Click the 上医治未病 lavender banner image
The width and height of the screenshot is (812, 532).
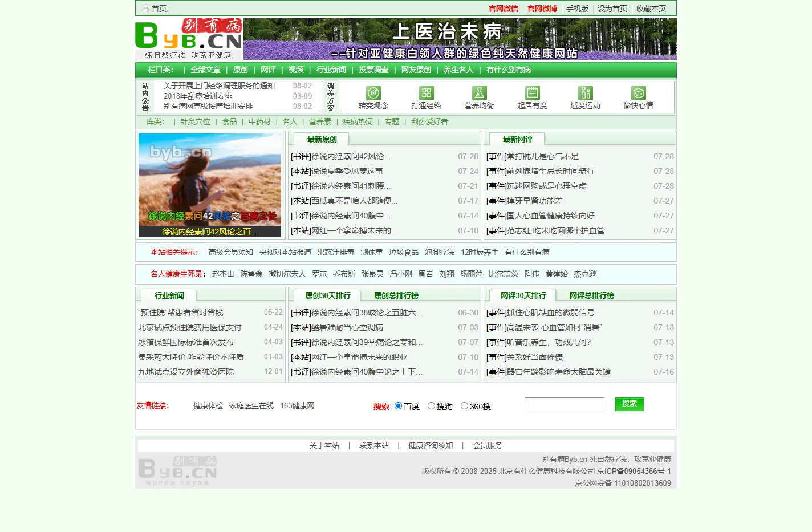pyautogui.click(x=460, y=39)
